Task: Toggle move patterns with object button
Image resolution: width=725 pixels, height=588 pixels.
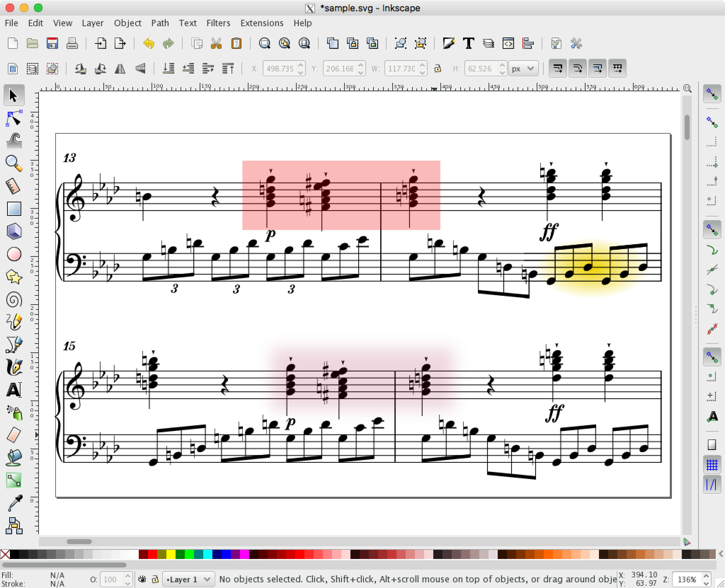Action: (x=617, y=68)
